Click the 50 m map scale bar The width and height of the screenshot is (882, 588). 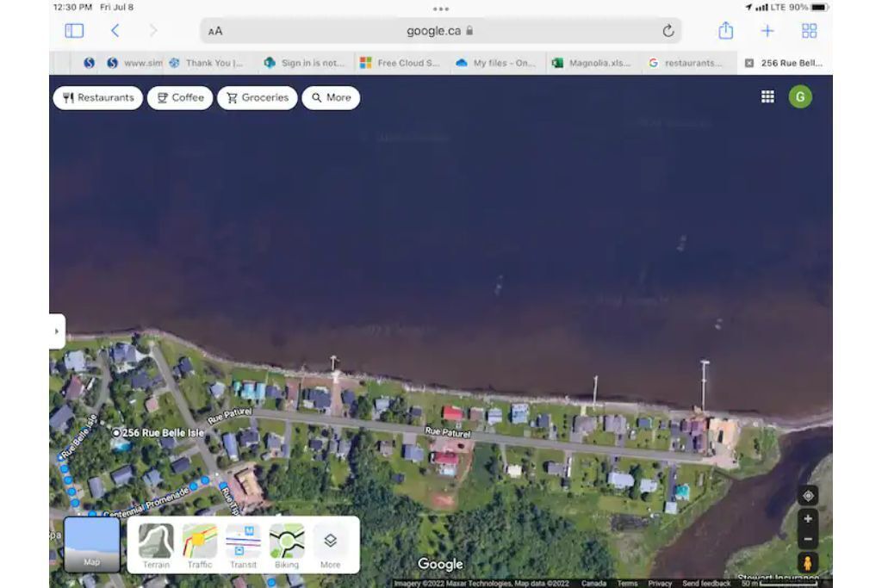pos(779,584)
